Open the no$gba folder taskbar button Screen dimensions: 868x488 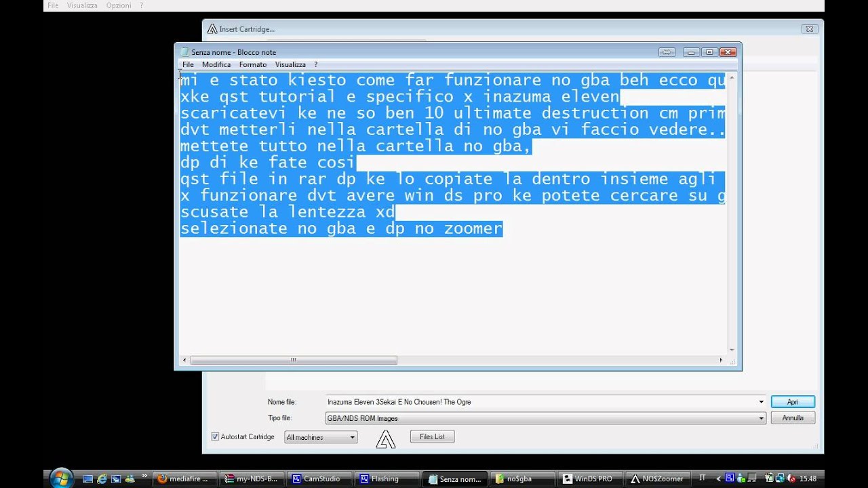pyautogui.click(x=522, y=479)
